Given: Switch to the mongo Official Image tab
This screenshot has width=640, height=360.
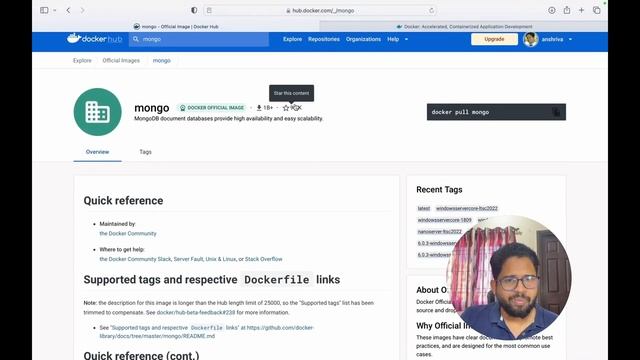Looking at the screenshot, I should pyautogui.click(x=176, y=27).
